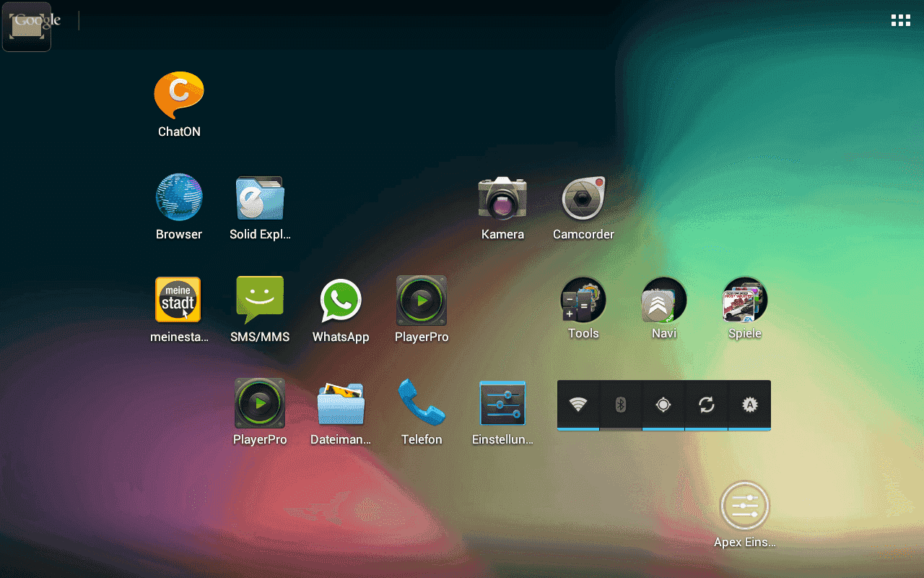The image size is (924, 578).
Task: Toggle GPS location in power widget
Action: (x=663, y=405)
